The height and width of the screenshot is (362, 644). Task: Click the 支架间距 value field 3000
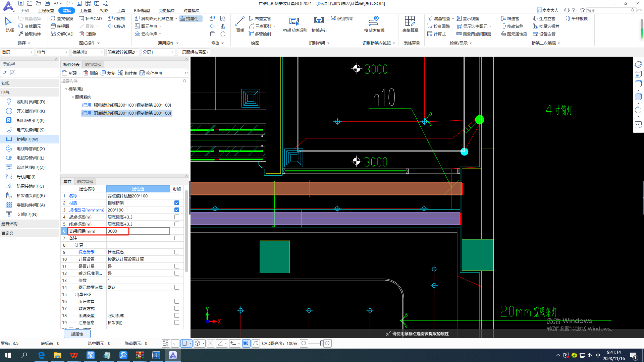coord(138,231)
